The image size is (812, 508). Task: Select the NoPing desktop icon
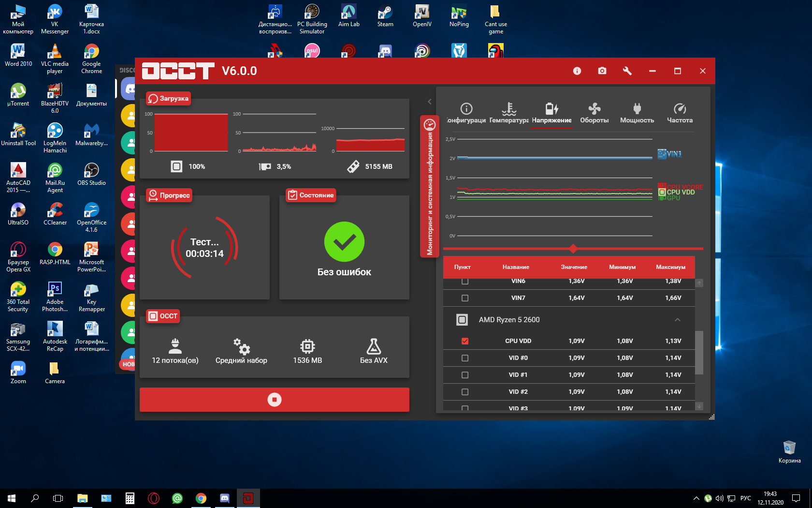click(459, 16)
